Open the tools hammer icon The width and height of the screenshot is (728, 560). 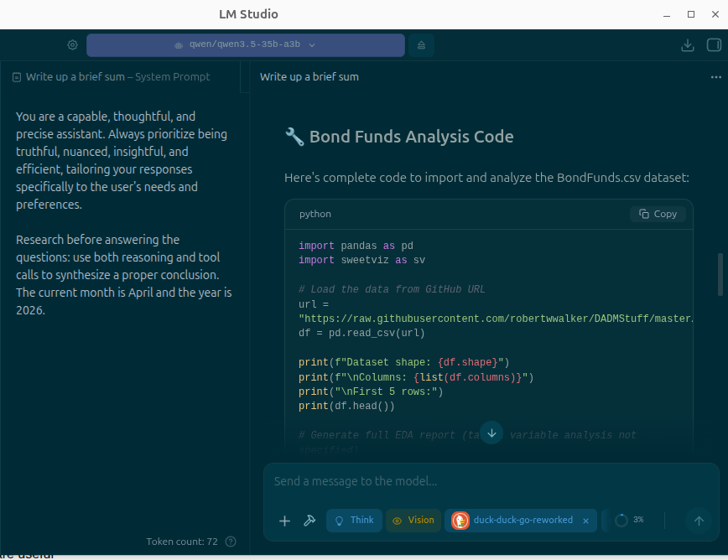click(x=309, y=521)
